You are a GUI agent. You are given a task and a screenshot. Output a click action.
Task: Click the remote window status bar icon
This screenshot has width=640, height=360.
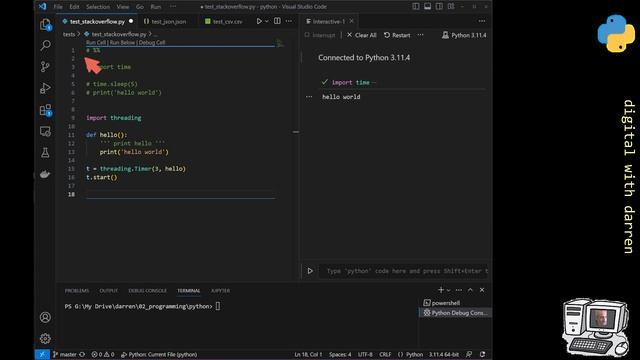[42, 354]
